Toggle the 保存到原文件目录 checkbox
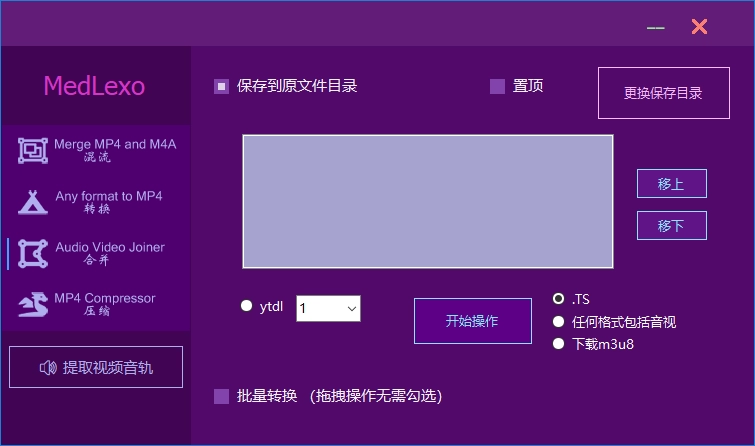 click(x=222, y=87)
